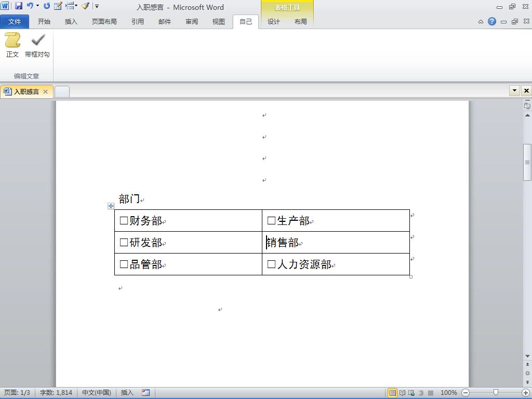Open the undo history dropdown arrow
The height and width of the screenshot is (399, 532).
point(37,6)
